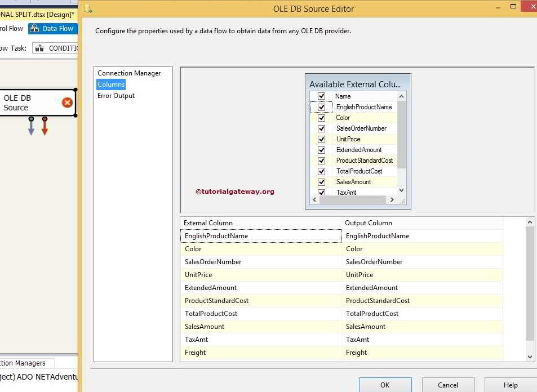537x392 pixels.
Task: Switch to the Control Flow tab
Action: [11, 28]
